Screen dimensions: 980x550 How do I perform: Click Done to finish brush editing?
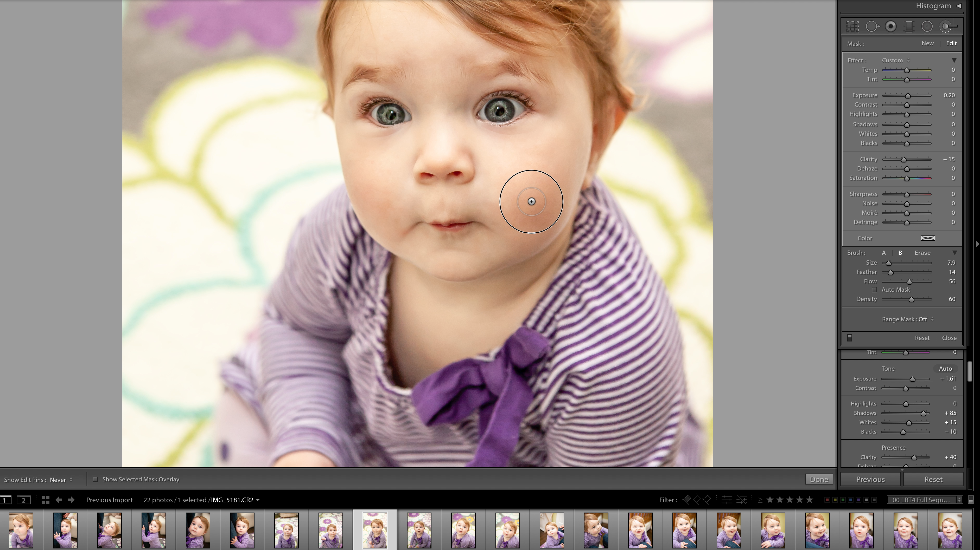(819, 479)
